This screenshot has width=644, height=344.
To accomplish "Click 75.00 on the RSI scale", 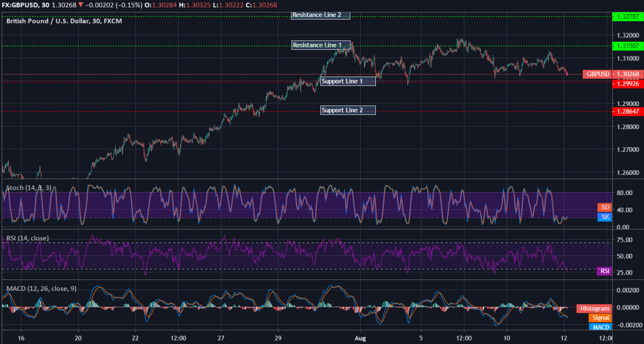I will click(x=624, y=240).
